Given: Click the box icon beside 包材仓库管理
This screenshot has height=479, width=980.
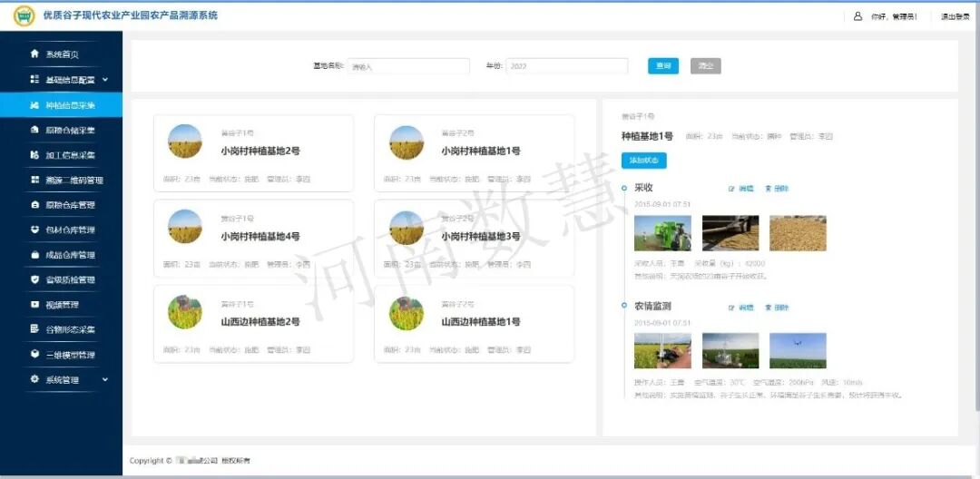Looking at the screenshot, I should pos(34,230).
